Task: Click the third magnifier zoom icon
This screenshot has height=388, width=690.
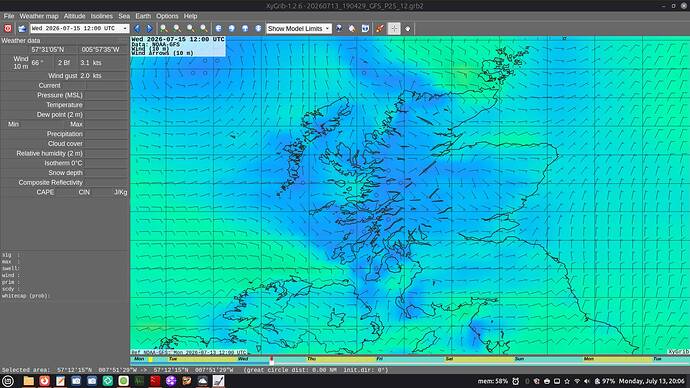Action: click(x=191, y=28)
